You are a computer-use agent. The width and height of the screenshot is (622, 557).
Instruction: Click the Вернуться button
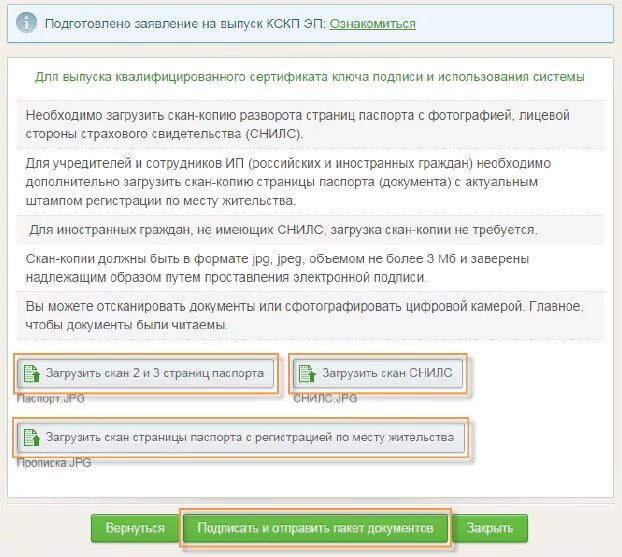[x=135, y=528]
